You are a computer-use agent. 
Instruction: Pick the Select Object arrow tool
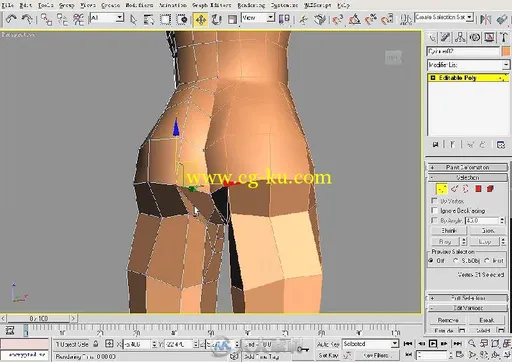[x=133, y=20]
